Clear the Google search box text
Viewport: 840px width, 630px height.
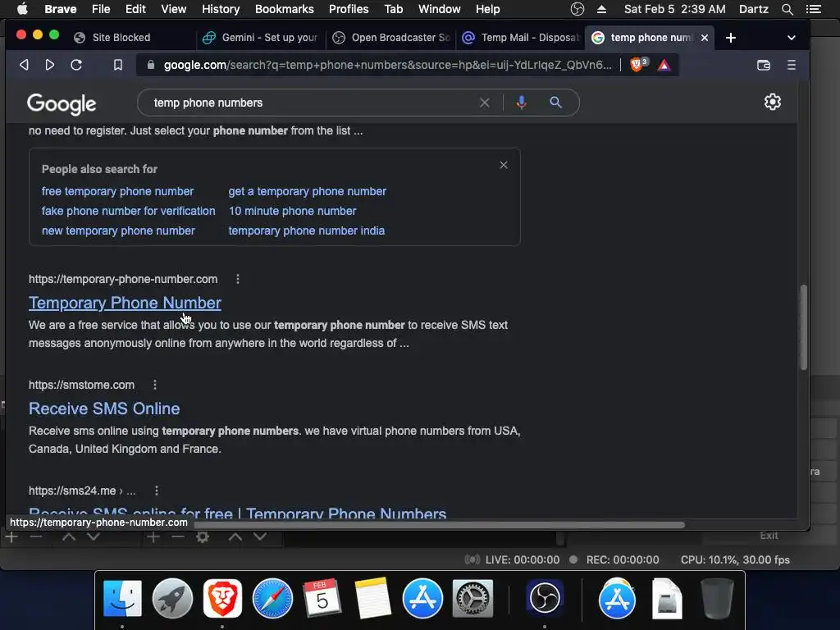pos(484,103)
